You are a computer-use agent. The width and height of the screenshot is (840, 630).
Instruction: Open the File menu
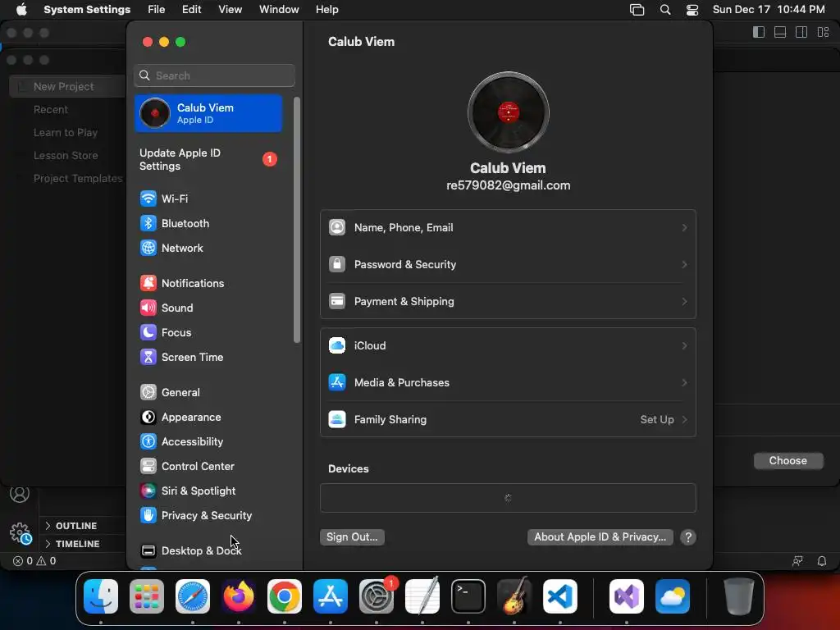click(x=157, y=10)
